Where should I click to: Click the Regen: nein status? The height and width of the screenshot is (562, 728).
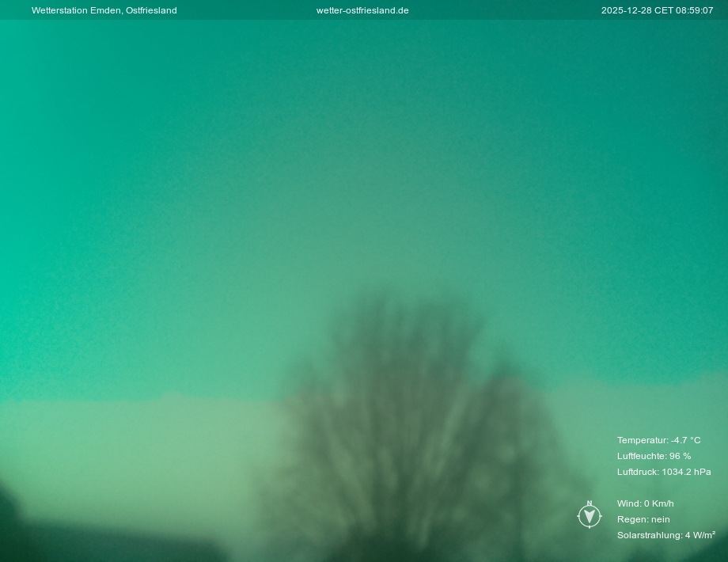pos(643,519)
